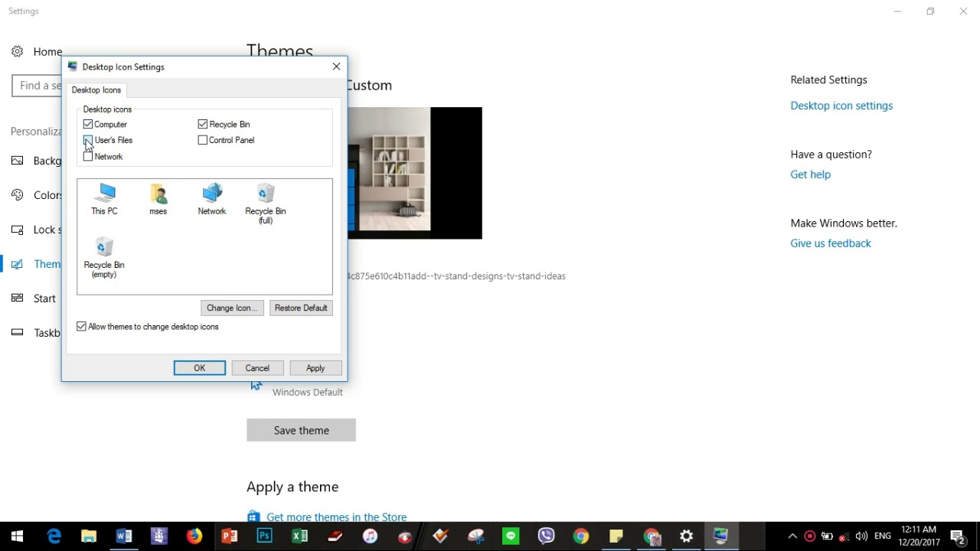Check the Network checkbox

[x=88, y=156]
